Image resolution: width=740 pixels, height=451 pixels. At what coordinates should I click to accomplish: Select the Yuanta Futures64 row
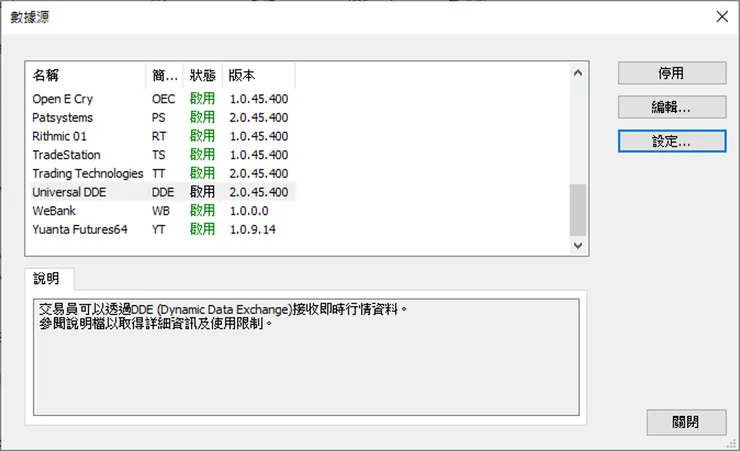(x=163, y=229)
